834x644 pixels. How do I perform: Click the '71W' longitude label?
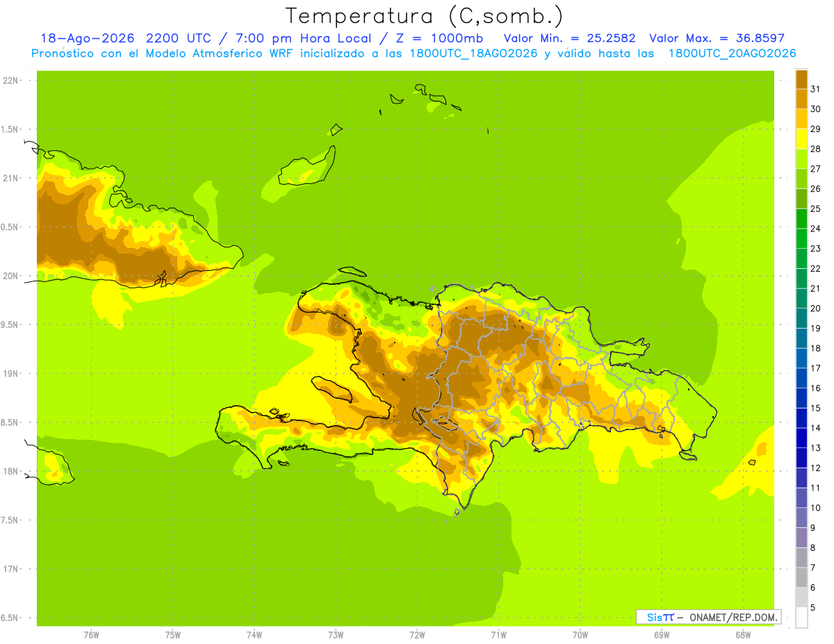click(498, 635)
